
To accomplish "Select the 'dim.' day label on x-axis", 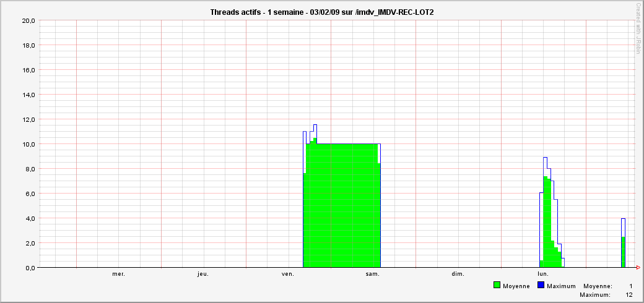I will pos(458,273).
